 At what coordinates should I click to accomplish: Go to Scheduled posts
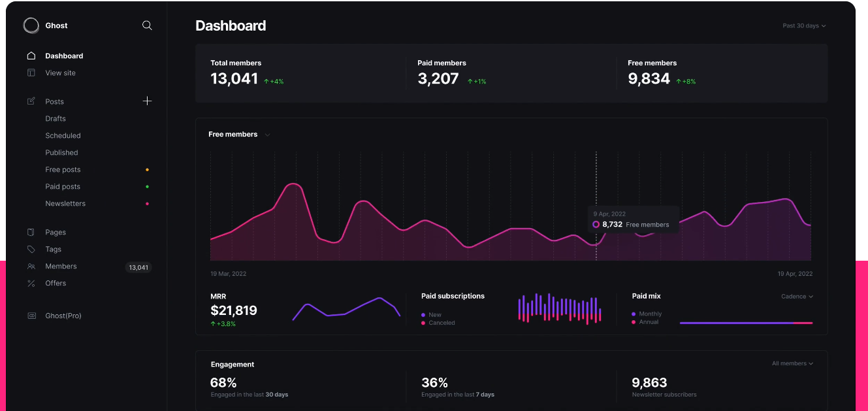click(63, 135)
